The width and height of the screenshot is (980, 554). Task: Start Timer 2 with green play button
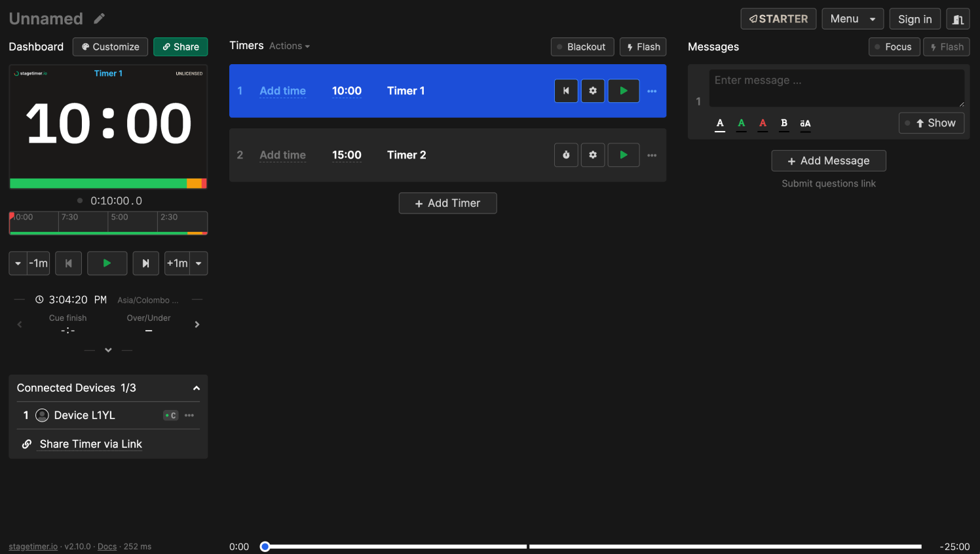click(624, 155)
